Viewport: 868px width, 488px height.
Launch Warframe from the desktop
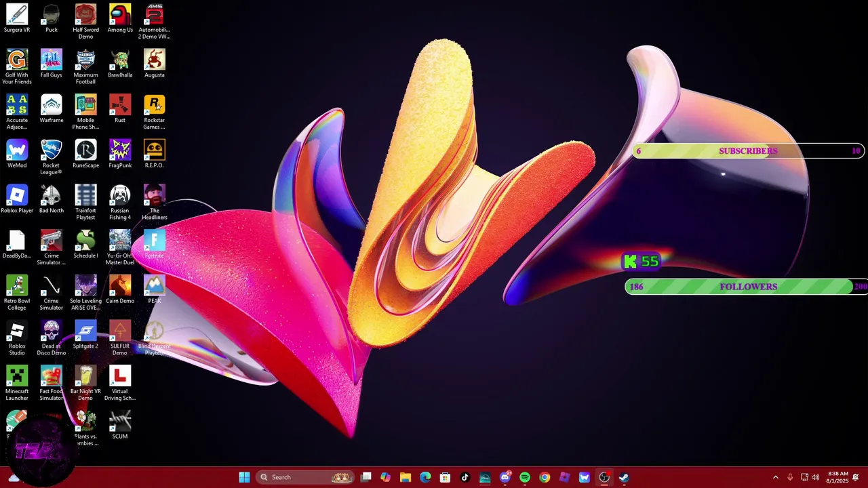(52, 108)
